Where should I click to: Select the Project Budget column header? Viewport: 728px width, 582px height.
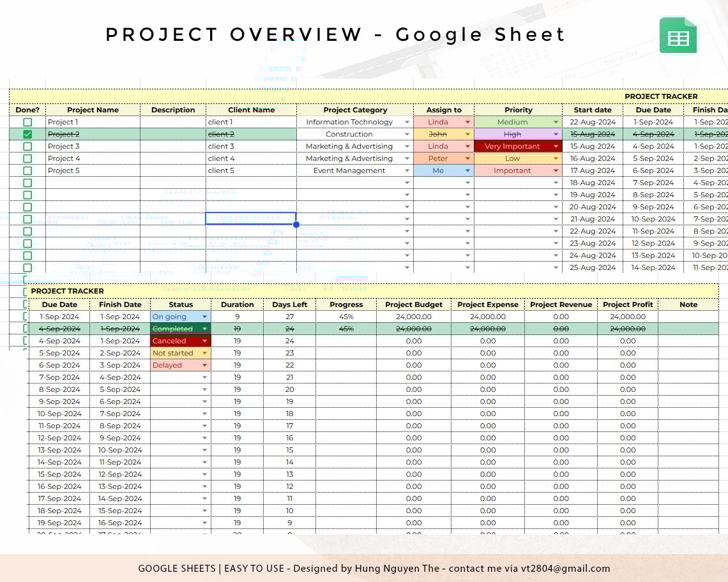(414, 304)
